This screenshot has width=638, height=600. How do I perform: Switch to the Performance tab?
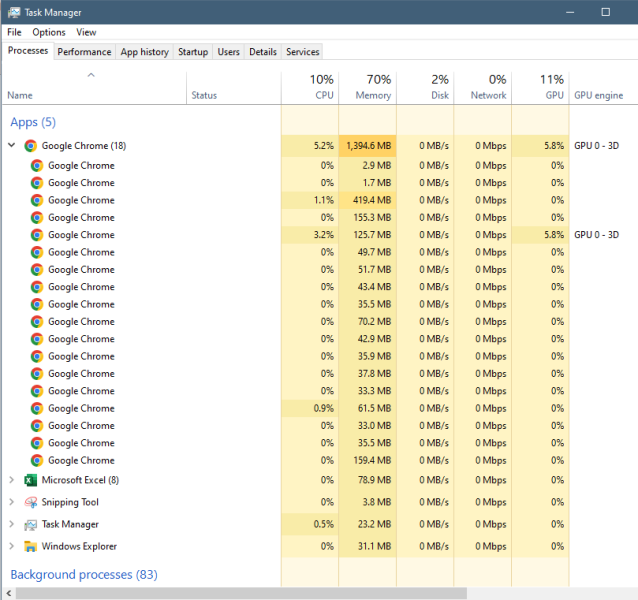point(84,52)
